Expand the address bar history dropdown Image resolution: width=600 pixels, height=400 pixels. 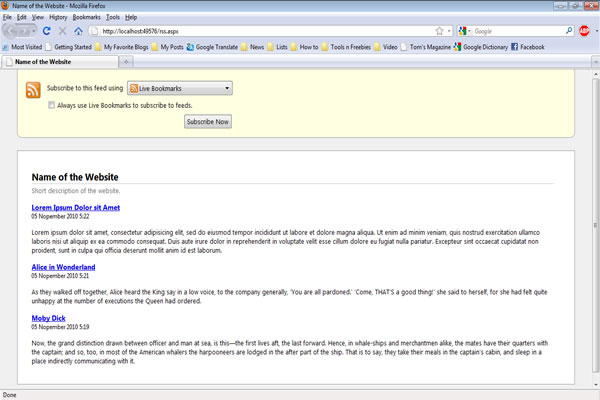[x=449, y=31]
